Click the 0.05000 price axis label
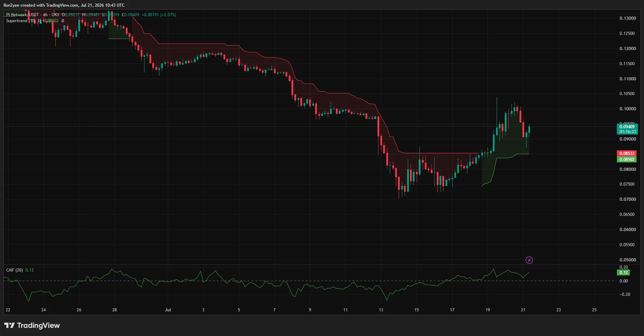The image size is (644, 336). [627, 260]
